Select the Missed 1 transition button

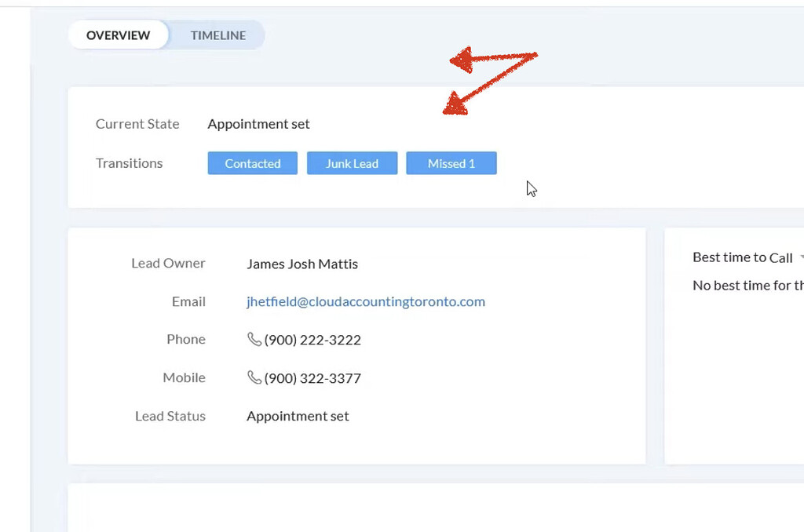[x=451, y=163]
